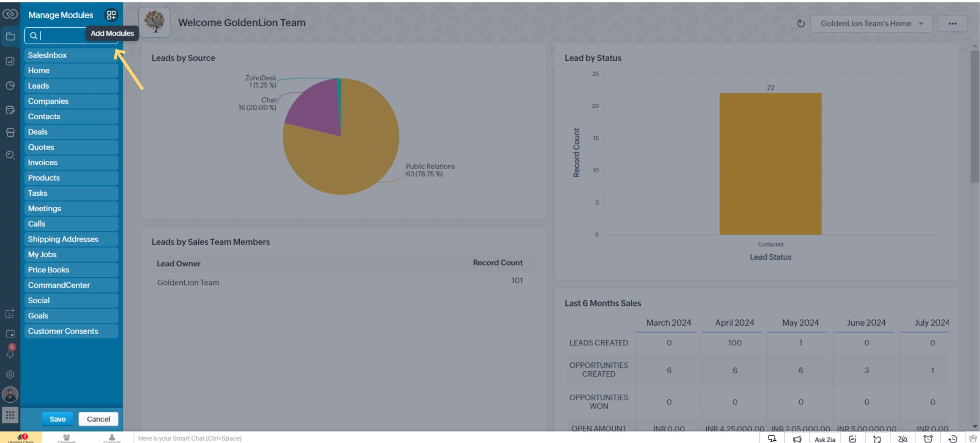Toggle the Customer Consents module entry

(x=71, y=331)
